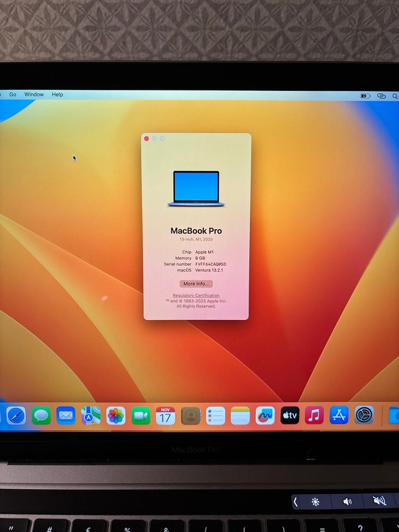Tap the Touch Bar brightness icon
This screenshot has height=532, width=399.
(x=315, y=502)
